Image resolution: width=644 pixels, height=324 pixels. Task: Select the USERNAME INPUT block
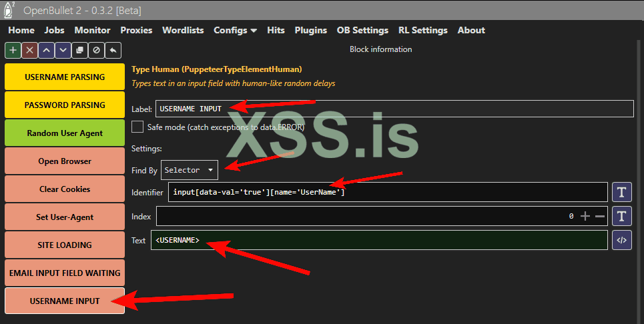65,301
